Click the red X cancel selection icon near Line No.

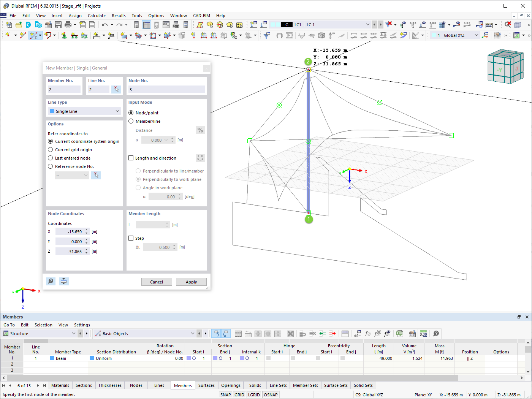[116, 89]
